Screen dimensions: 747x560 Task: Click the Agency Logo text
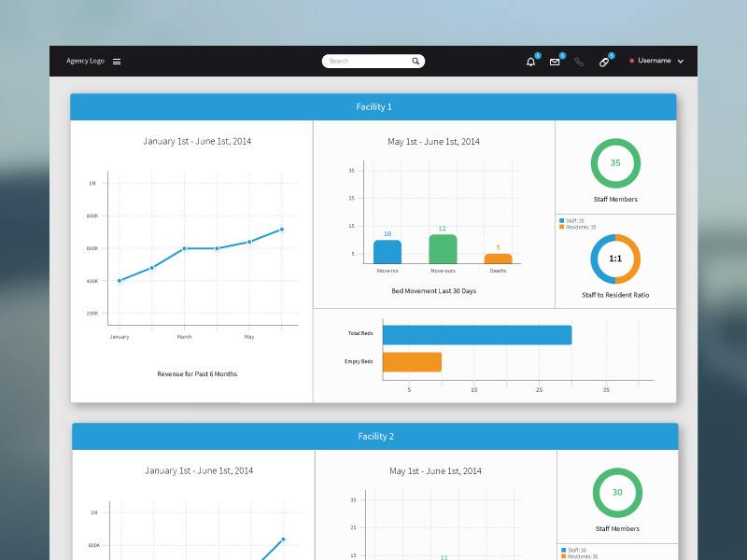[x=85, y=61]
